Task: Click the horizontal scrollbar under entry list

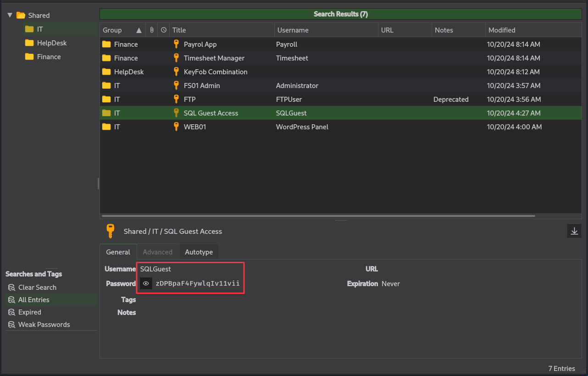Action: [x=318, y=216]
